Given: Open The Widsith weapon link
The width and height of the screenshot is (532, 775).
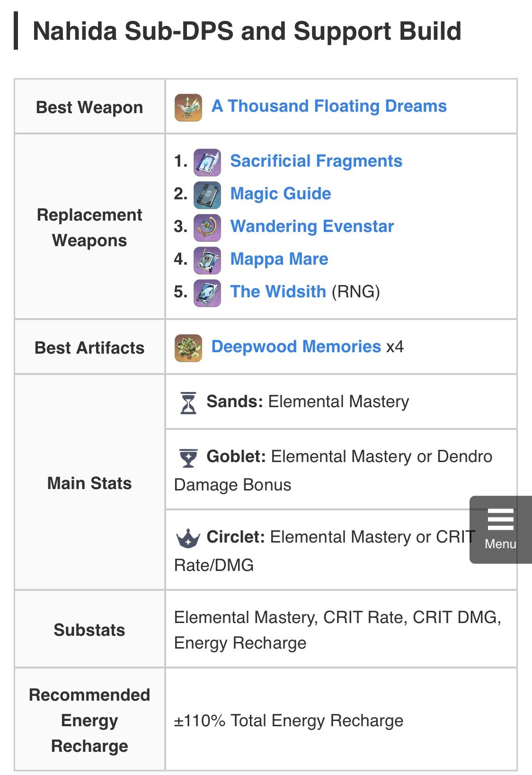Looking at the screenshot, I should coord(277,292).
